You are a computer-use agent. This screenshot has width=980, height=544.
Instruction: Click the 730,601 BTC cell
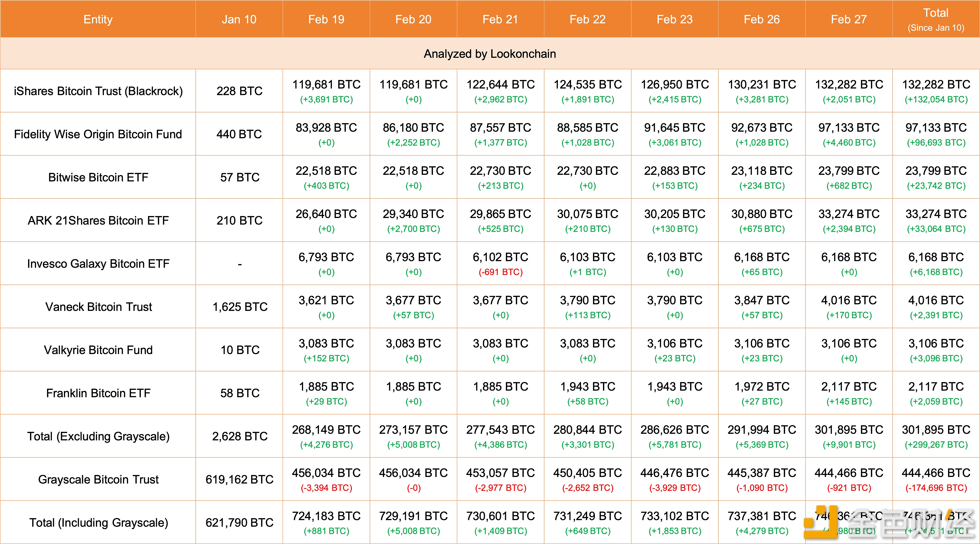click(x=501, y=516)
